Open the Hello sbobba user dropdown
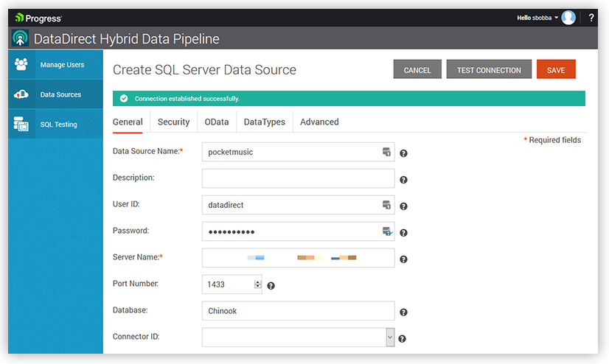The image size is (609, 364). coord(537,18)
